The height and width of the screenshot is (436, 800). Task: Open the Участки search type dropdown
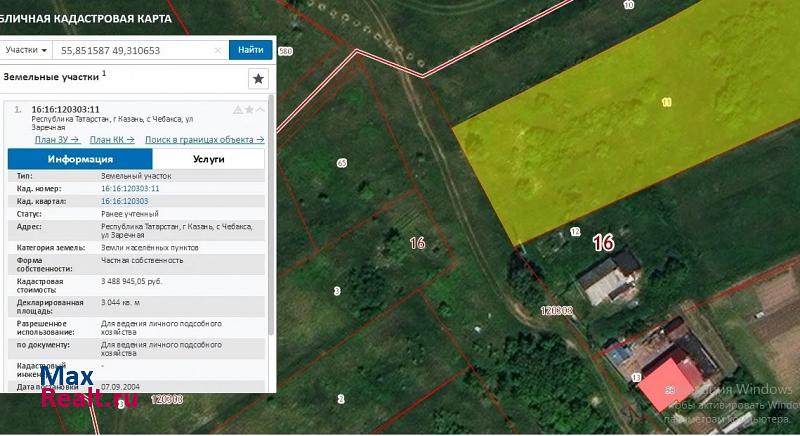pyautogui.click(x=27, y=50)
